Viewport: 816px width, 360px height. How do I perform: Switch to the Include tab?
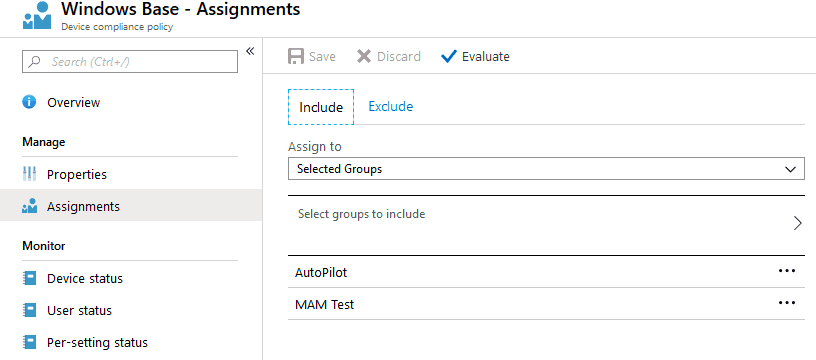(x=321, y=107)
